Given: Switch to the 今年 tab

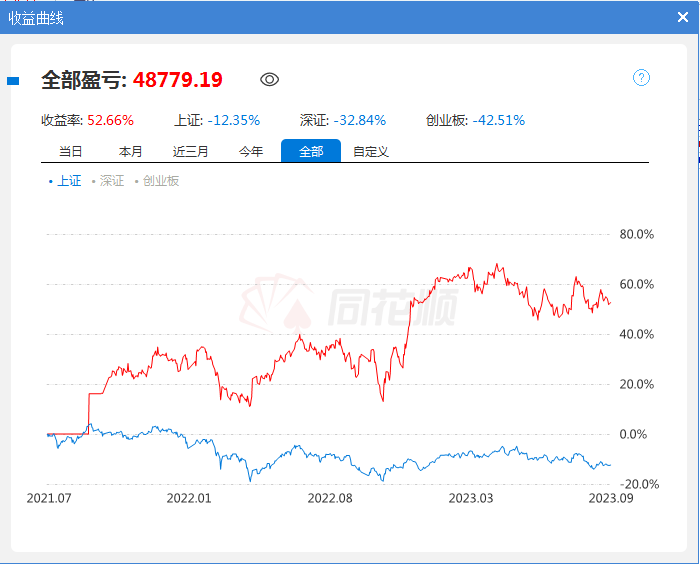Looking at the screenshot, I should point(251,151).
